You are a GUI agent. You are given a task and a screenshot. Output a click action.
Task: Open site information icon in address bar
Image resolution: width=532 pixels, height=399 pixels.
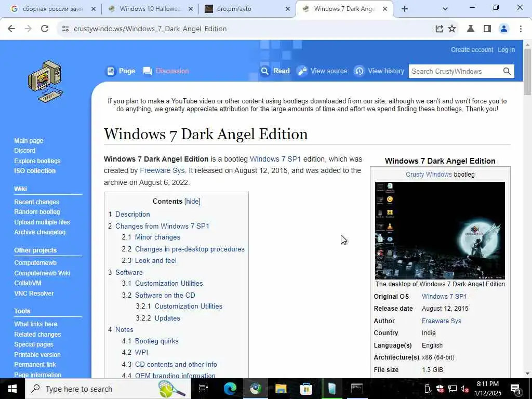65,29
